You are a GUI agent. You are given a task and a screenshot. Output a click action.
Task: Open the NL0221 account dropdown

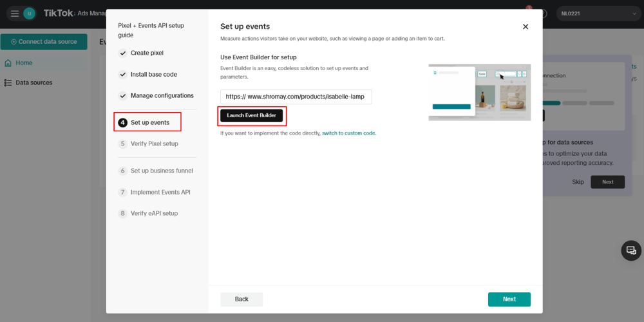[598, 14]
